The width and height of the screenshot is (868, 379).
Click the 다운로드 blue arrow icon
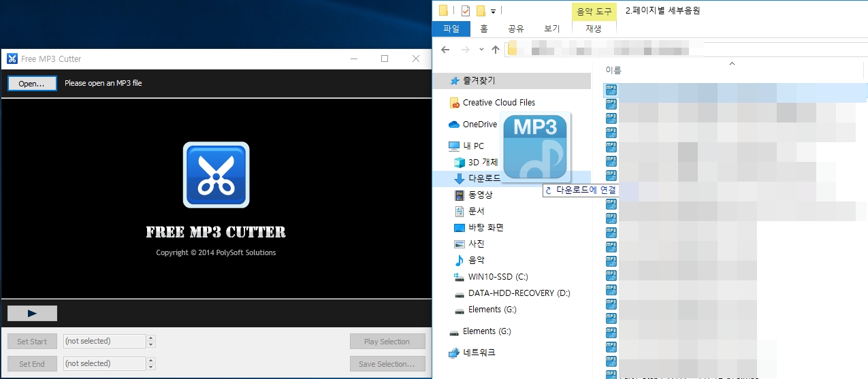(460, 179)
